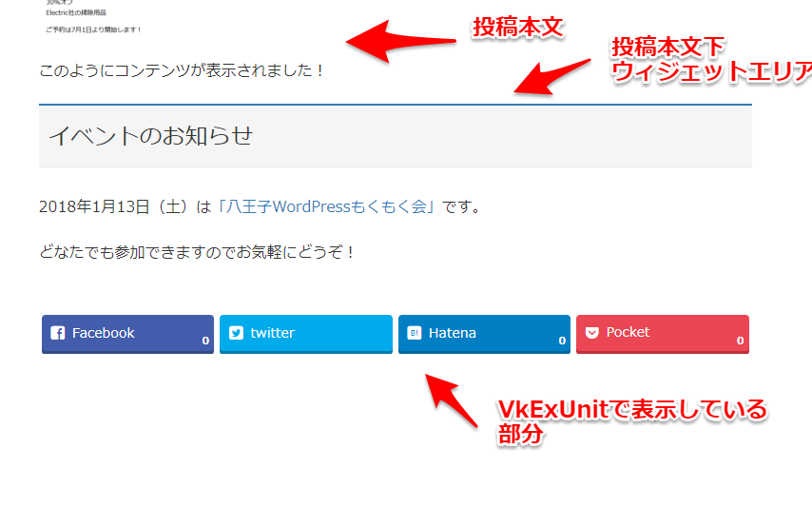Viewport: 812px width, 527px height.
Task: Click the VkExUnitで表示している部分 annotation
Action: pyautogui.click(x=631, y=421)
